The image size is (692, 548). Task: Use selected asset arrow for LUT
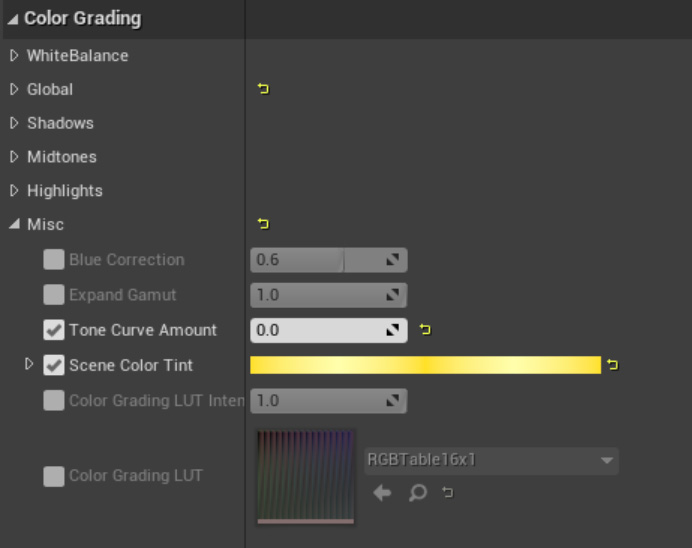pyautogui.click(x=382, y=493)
